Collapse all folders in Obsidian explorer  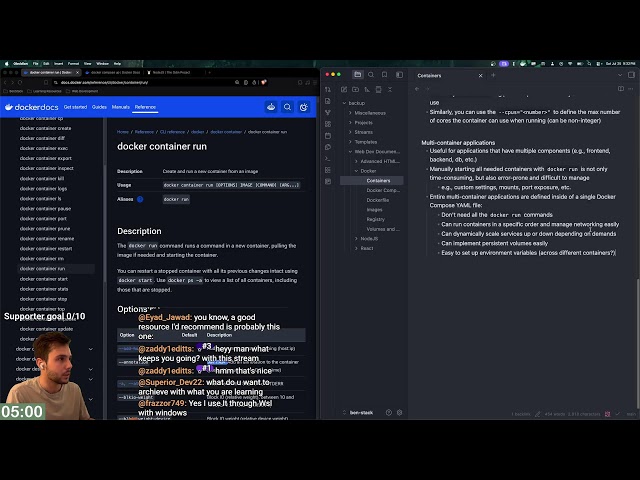[x=390, y=89]
